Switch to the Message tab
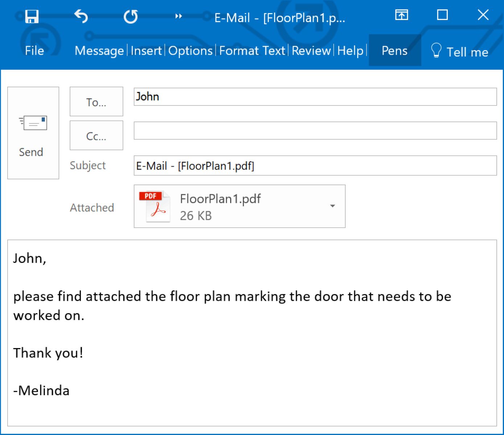The width and height of the screenshot is (504, 435). coord(99,51)
